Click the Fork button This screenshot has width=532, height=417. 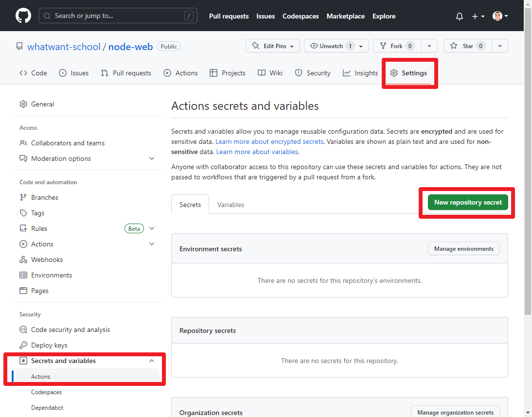pyautogui.click(x=397, y=46)
